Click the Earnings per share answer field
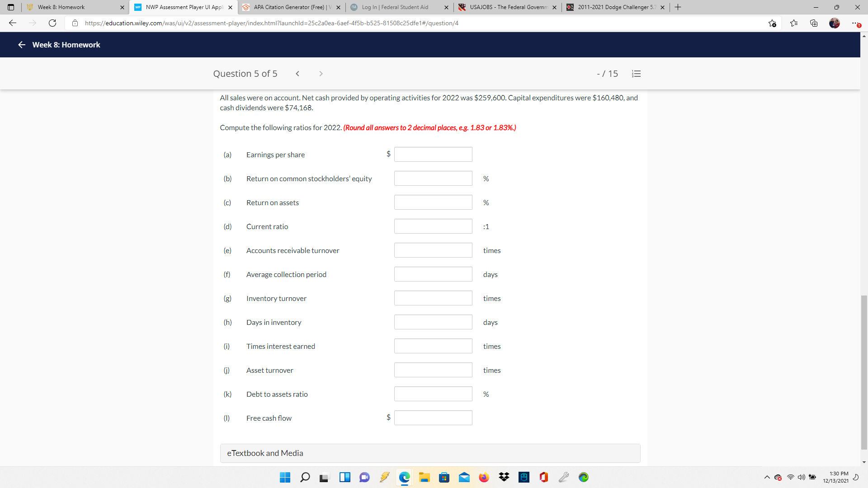This screenshot has height=488, width=868. click(x=433, y=154)
